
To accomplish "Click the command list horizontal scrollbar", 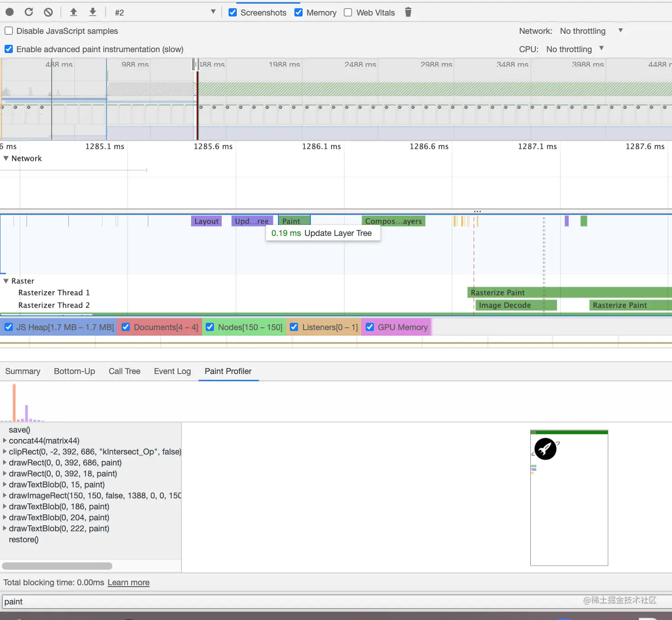I will pyautogui.click(x=57, y=566).
